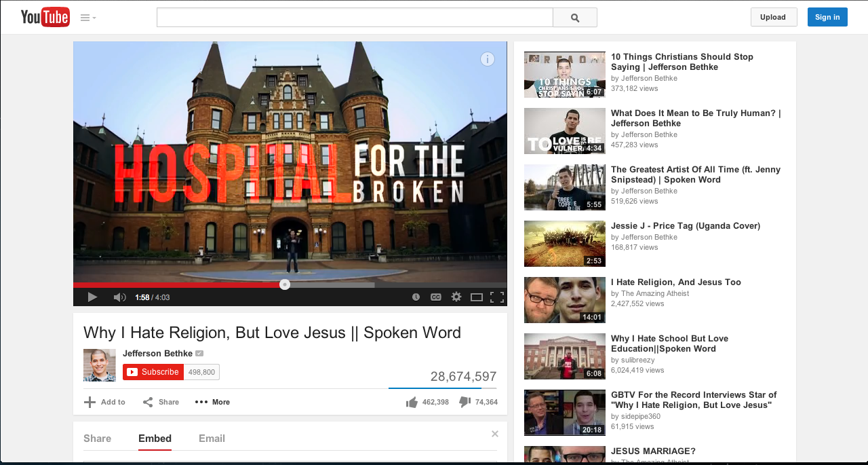Click the magnifier search button
868x465 pixels.
(x=575, y=18)
